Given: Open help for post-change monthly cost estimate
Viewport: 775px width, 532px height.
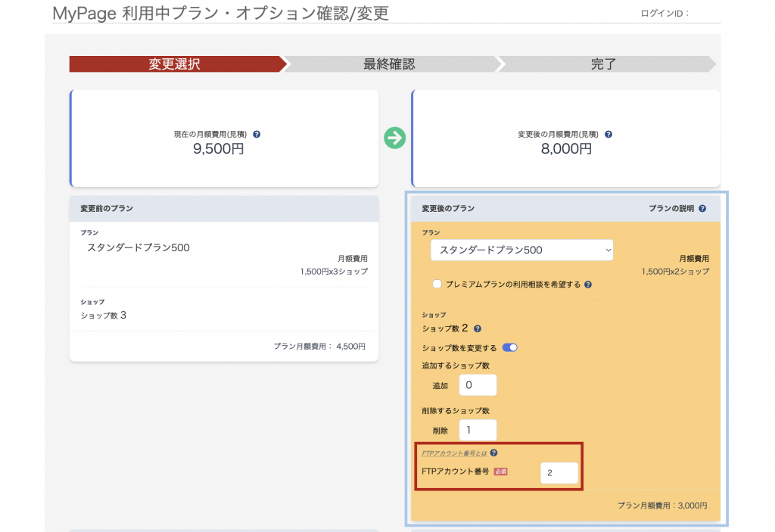Looking at the screenshot, I should coord(609,134).
